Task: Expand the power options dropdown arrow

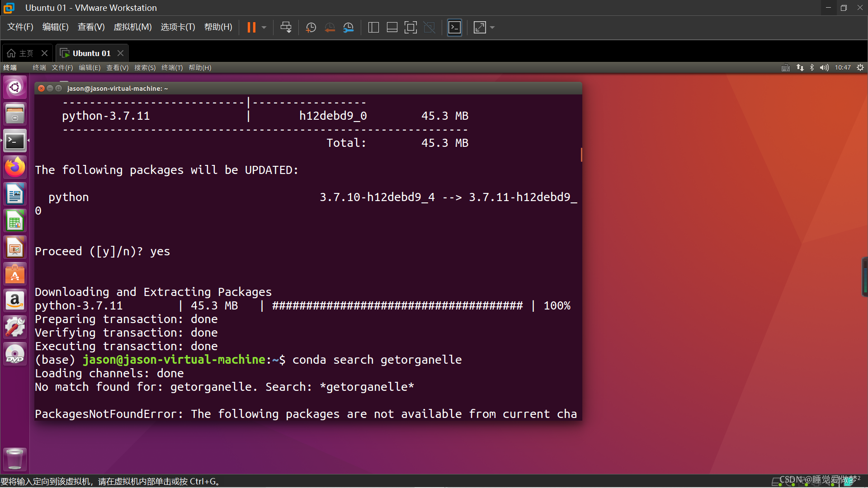Action: [264, 28]
